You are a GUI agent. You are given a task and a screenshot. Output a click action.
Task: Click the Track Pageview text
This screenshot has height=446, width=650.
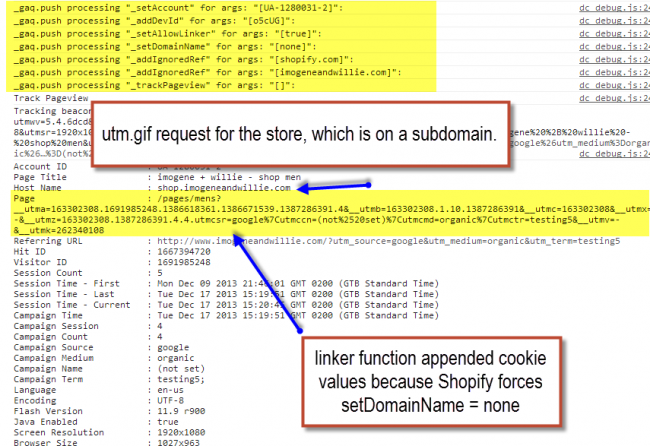point(51,98)
